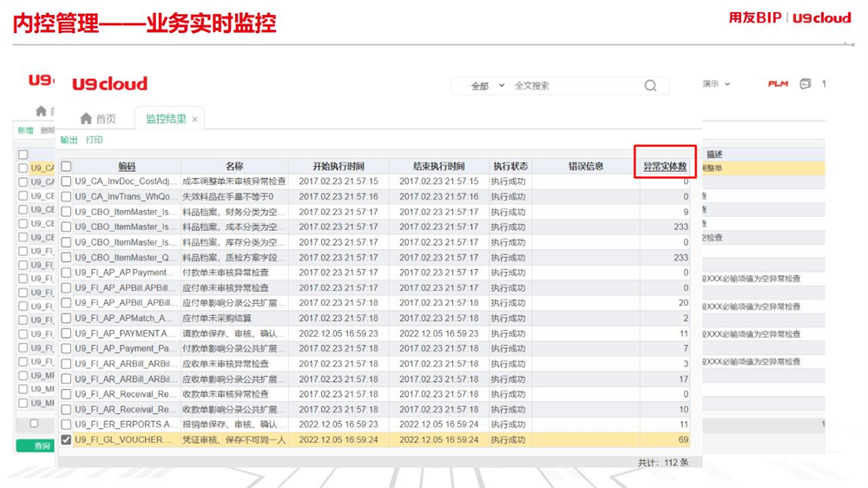Click the 打印 print button
The image size is (868, 488).
[x=94, y=140]
